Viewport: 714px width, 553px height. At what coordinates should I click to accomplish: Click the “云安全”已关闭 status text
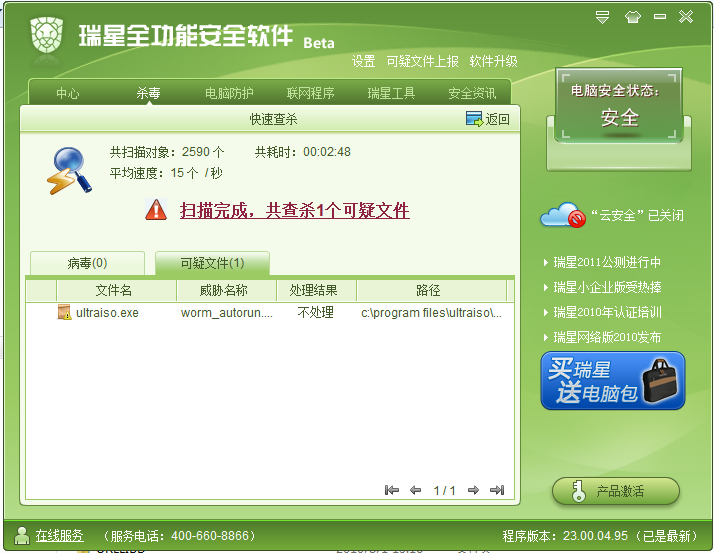pos(638,215)
